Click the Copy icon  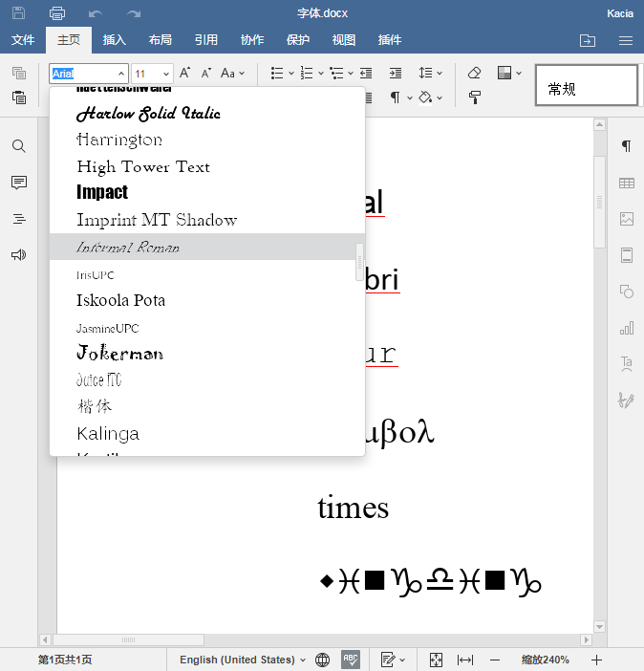click(19, 74)
